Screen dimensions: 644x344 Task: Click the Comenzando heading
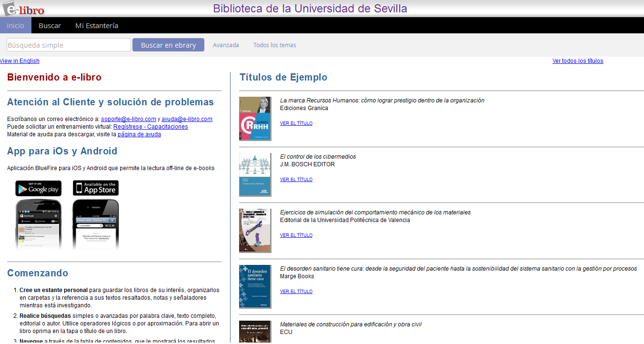38,273
